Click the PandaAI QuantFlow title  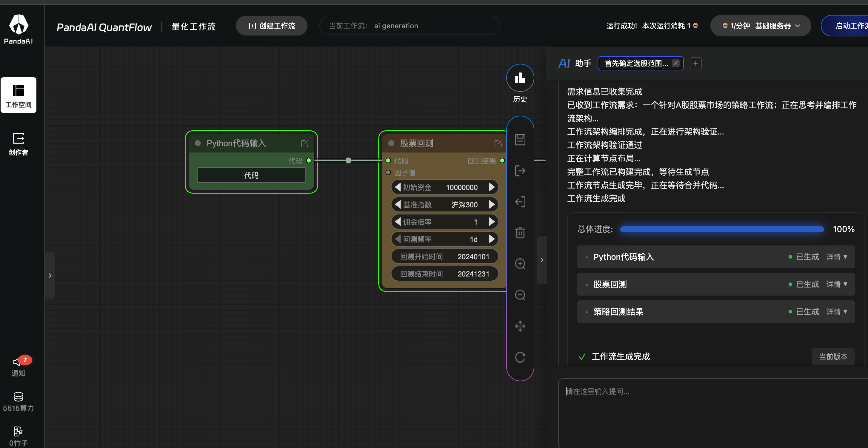(104, 27)
